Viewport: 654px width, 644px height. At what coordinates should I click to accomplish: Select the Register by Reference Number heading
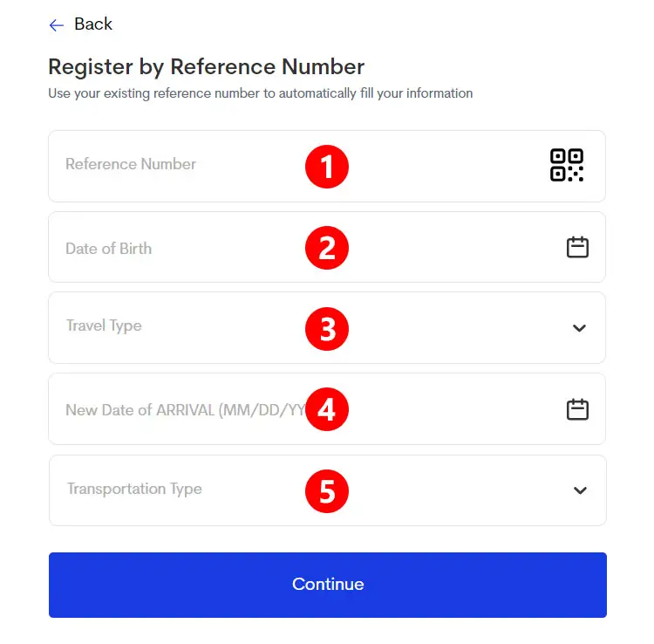[x=207, y=67]
